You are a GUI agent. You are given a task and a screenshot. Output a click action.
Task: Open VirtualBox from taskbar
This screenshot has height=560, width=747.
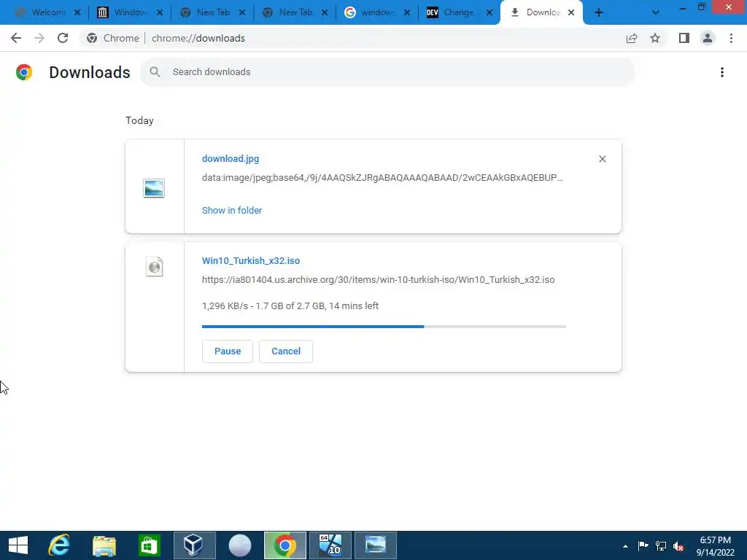(194, 545)
